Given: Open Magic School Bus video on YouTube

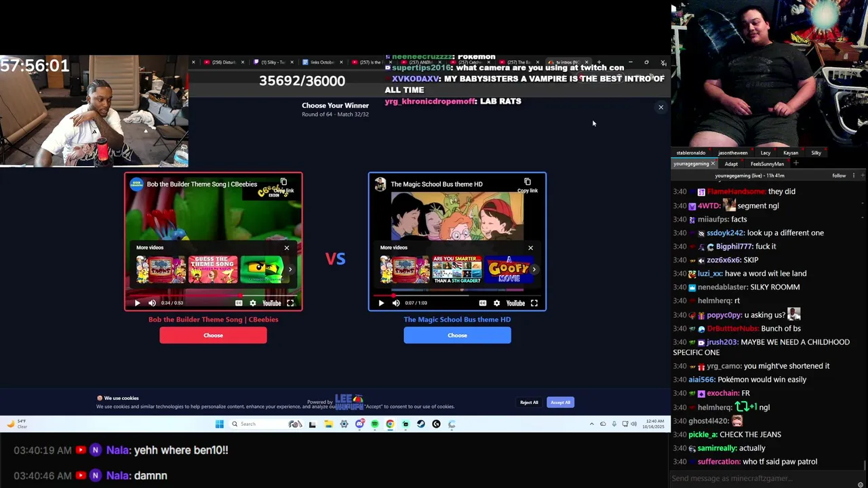Looking at the screenshot, I should tap(515, 303).
